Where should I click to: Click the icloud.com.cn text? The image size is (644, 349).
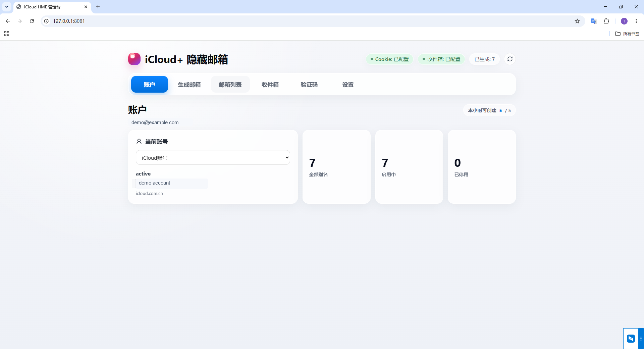pyautogui.click(x=149, y=194)
